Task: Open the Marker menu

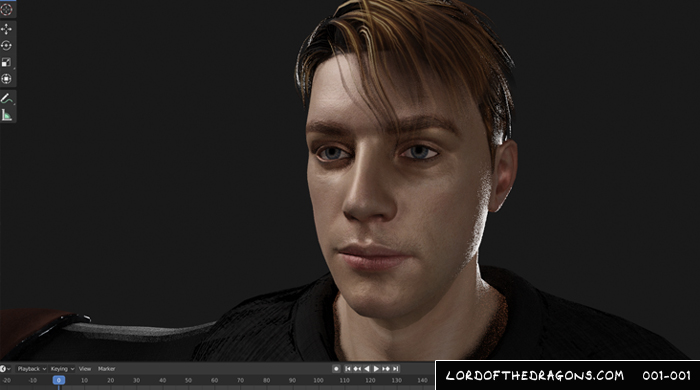Action: (x=107, y=369)
